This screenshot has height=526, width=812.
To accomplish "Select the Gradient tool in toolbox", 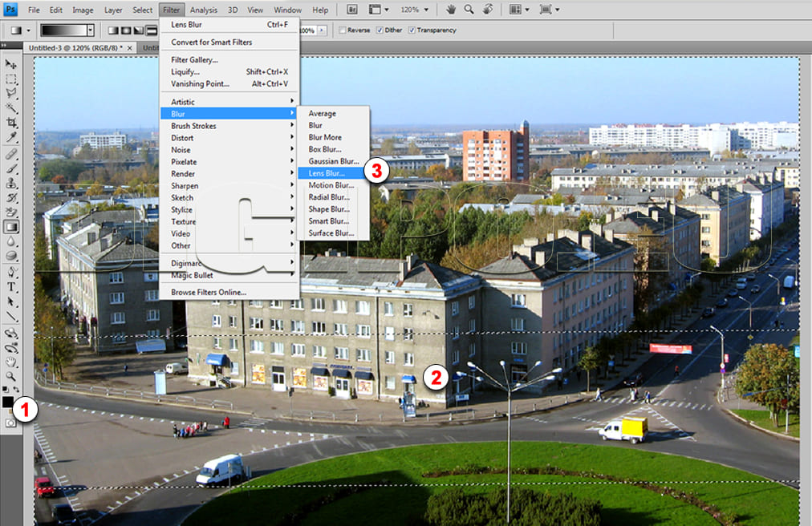I will click(x=11, y=227).
